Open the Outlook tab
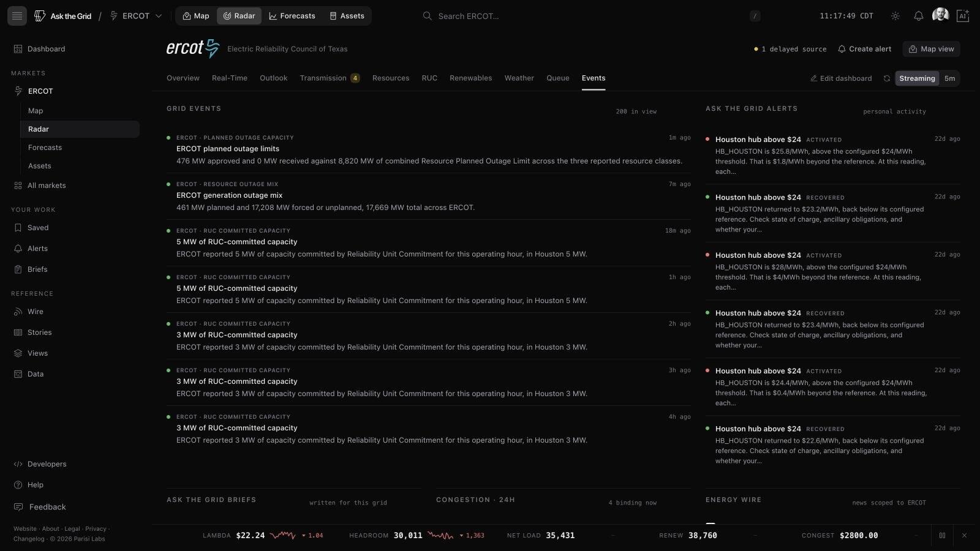The height and width of the screenshot is (551, 980). point(273,78)
